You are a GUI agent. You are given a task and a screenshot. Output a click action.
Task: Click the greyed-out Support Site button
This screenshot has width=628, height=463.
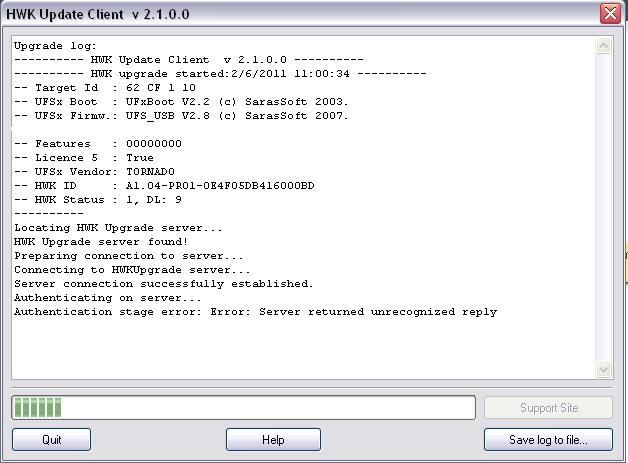(548, 408)
